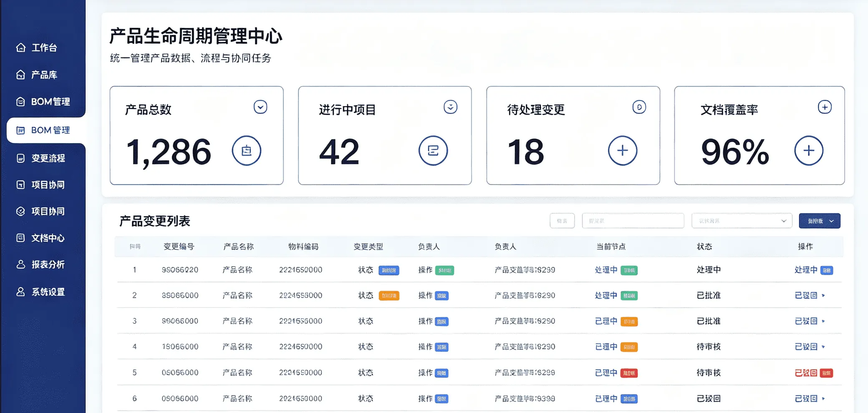Click red tag in row 5 当前节点 column
This screenshot has height=413, width=868.
[629, 373]
